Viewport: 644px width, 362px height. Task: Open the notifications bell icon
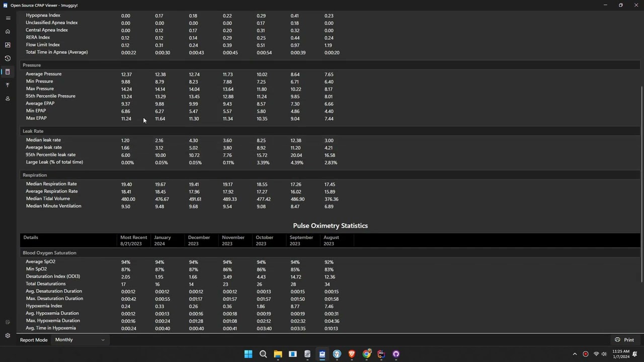point(635,354)
